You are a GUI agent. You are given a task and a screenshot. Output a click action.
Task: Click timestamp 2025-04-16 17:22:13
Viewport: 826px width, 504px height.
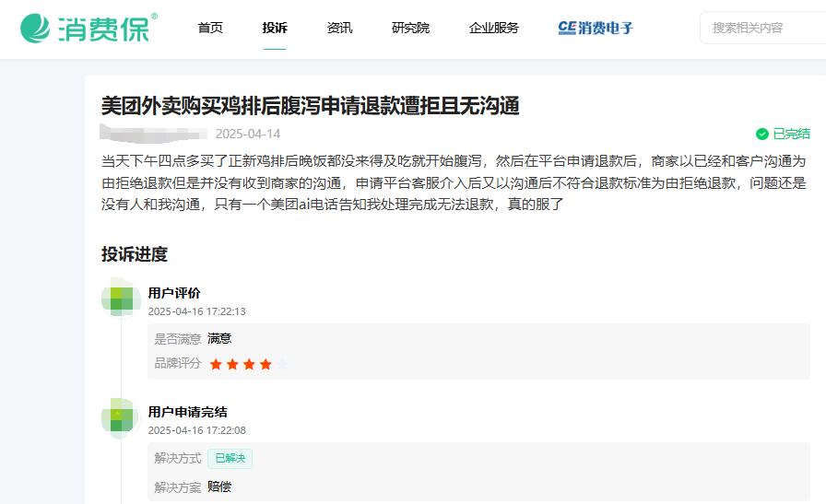point(197,311)
